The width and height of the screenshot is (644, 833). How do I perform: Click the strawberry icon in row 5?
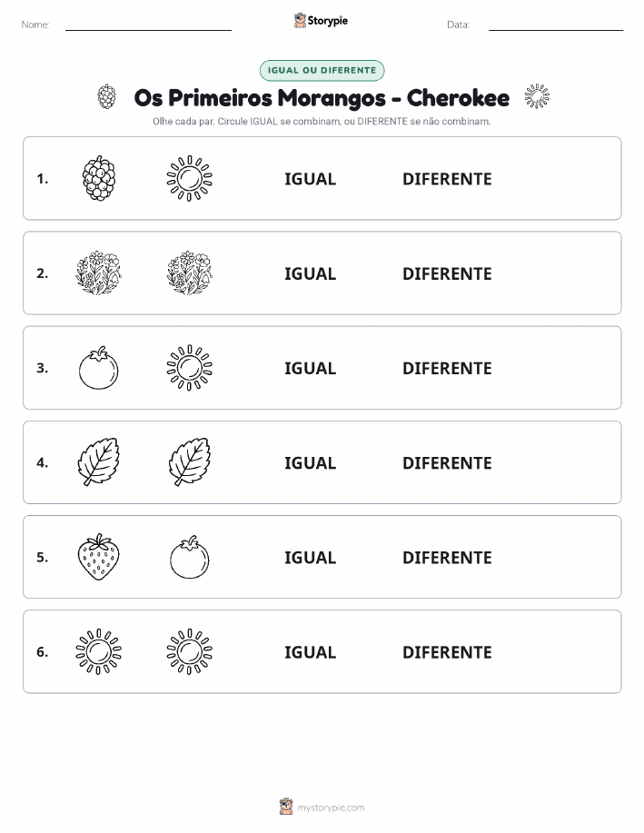99,557
